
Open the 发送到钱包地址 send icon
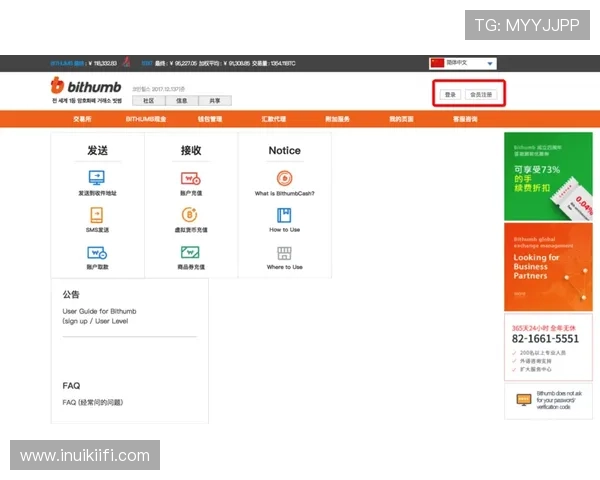[97, 179]
